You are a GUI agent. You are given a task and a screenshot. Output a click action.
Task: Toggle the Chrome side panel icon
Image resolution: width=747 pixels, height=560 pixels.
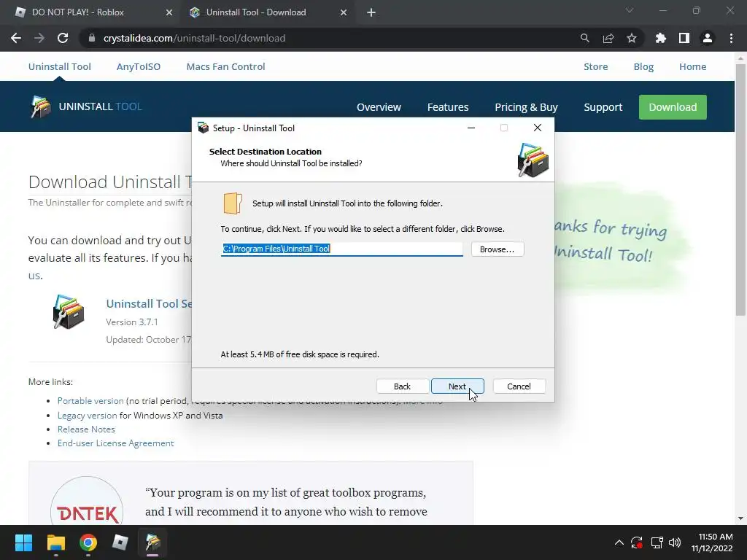684,38
